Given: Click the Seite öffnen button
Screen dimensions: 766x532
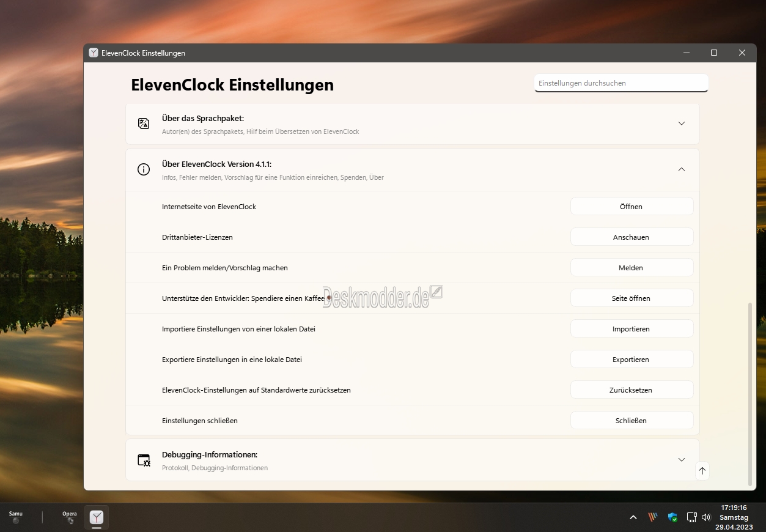Looking at the screenshot, I should coord(632,298).
